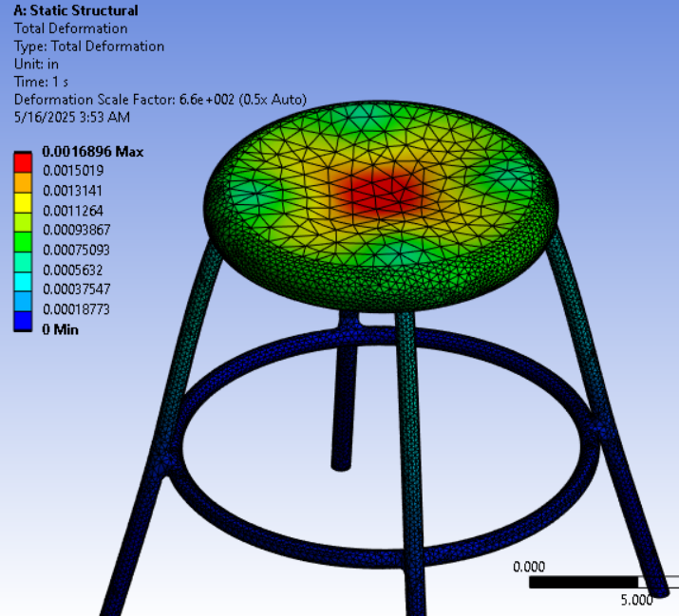The height and width of the screenshot is (616, 679).
Task: Click the Deformation Scale Factor text line
Action: click(160, 100)
